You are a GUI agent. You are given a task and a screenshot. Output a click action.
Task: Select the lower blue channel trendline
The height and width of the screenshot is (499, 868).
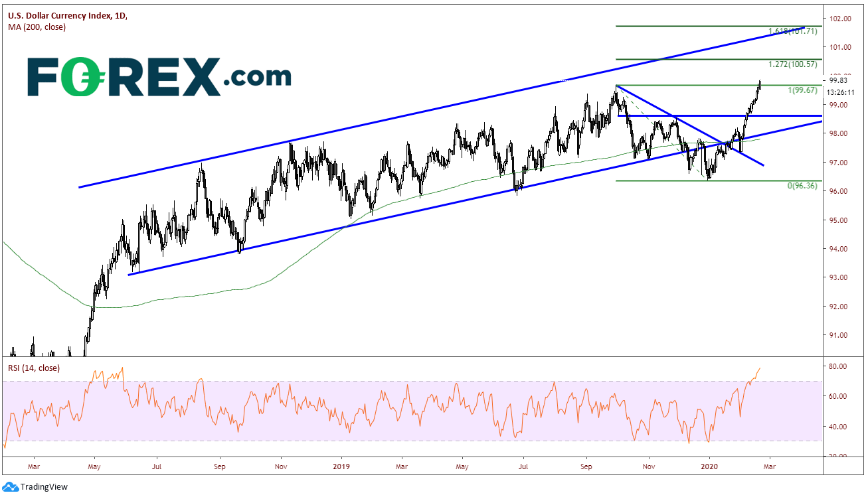point(475,197)
